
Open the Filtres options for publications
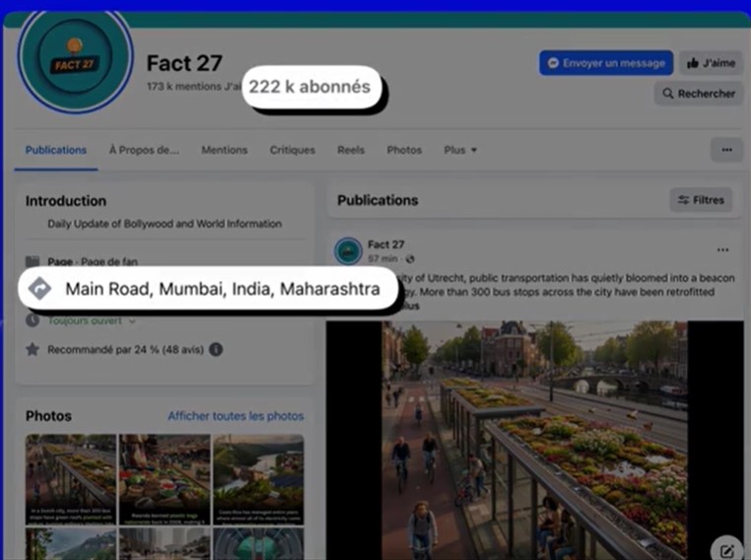(x=700, y=200)
